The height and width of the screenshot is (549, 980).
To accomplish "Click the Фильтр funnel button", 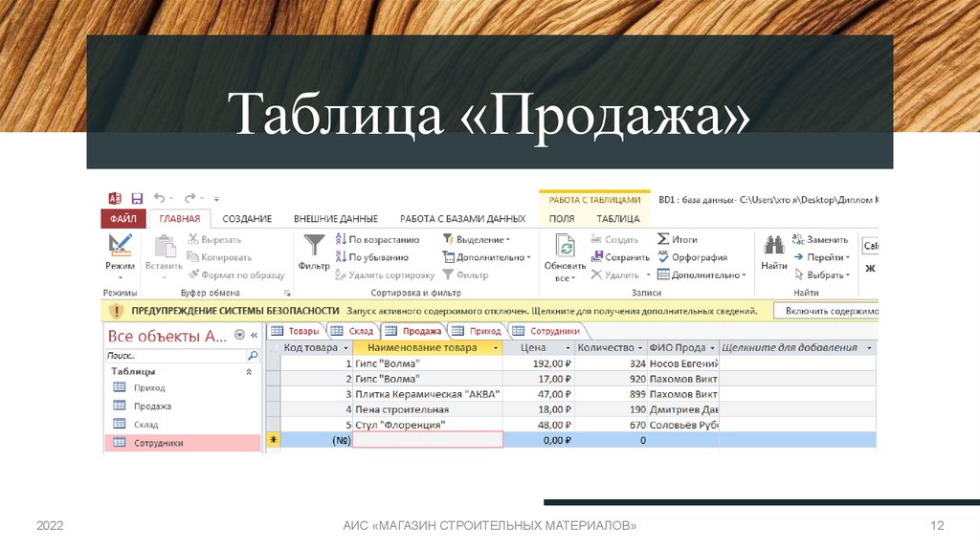I will pyautogui.click(x=314, y=253).
